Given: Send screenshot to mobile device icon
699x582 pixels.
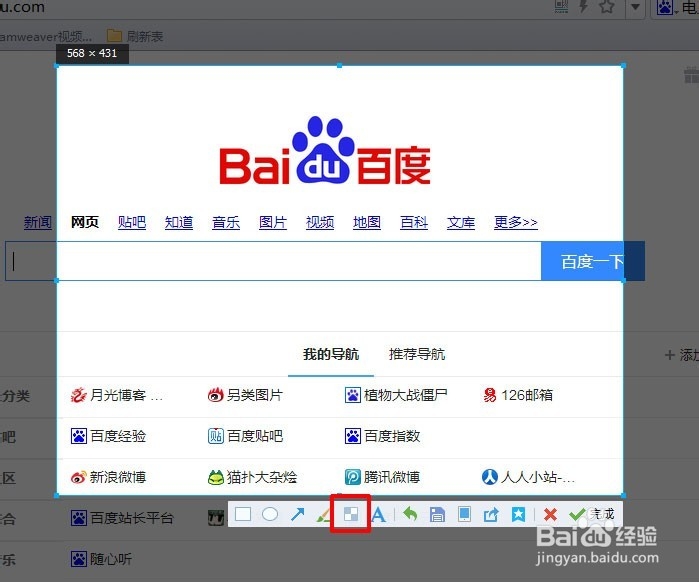Looking at the screenshot, I should 464,514.
